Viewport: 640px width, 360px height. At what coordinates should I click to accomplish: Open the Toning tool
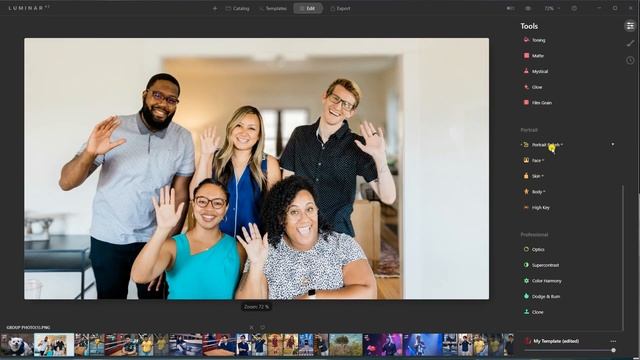(534, 40)
